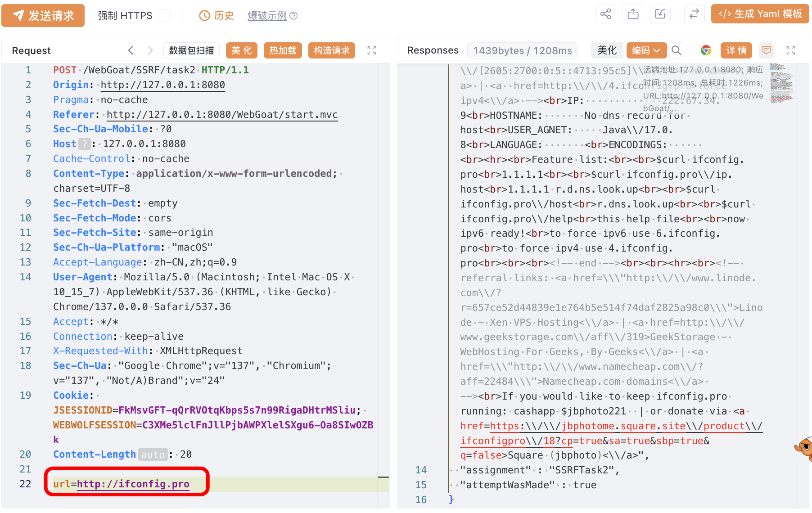Click the Request panel title
812x513 pixels.
pos(32,50)
